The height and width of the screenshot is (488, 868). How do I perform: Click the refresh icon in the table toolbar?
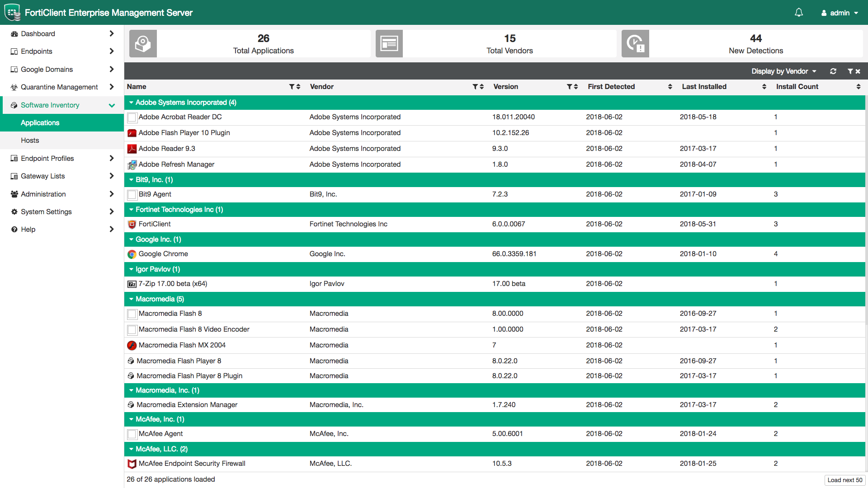click(833, 71)
